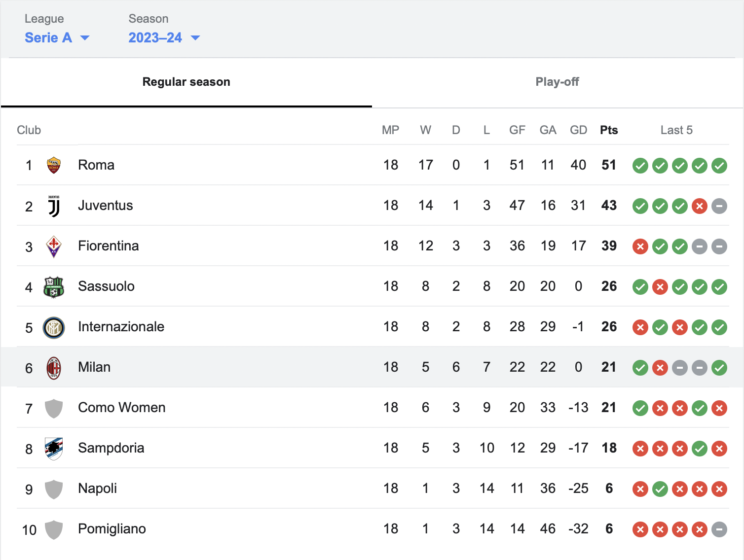Click the Last 5 column header
The image size is (744, 560).
coord(676,130)
